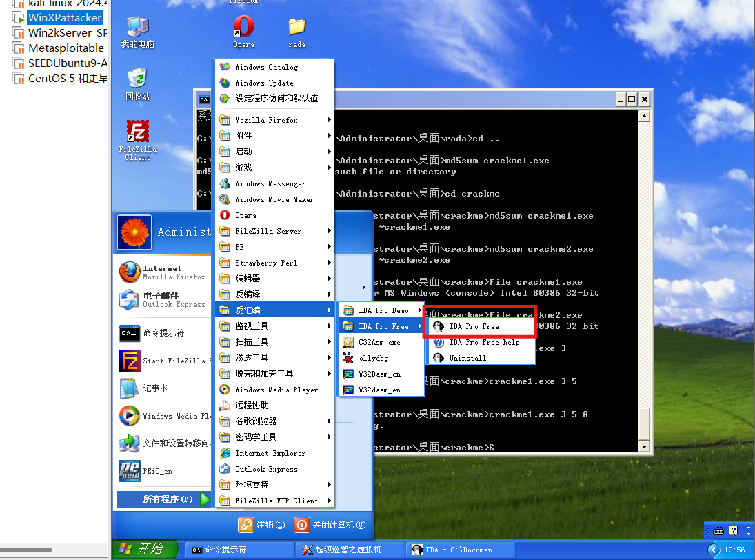755x560 pixels.
Task: Expand the Mozilla Firefox program folder
Action: (274, 120)
